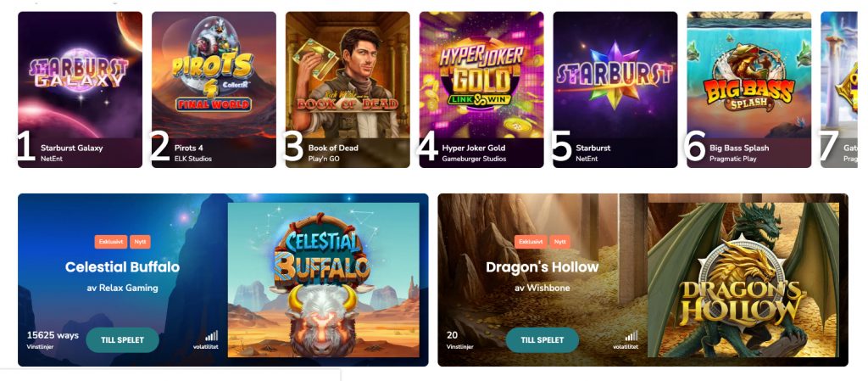Click the Exklusivt badge on Celestial Buffalo
Screen dimensions: 868x381
(x=111, y=242)
